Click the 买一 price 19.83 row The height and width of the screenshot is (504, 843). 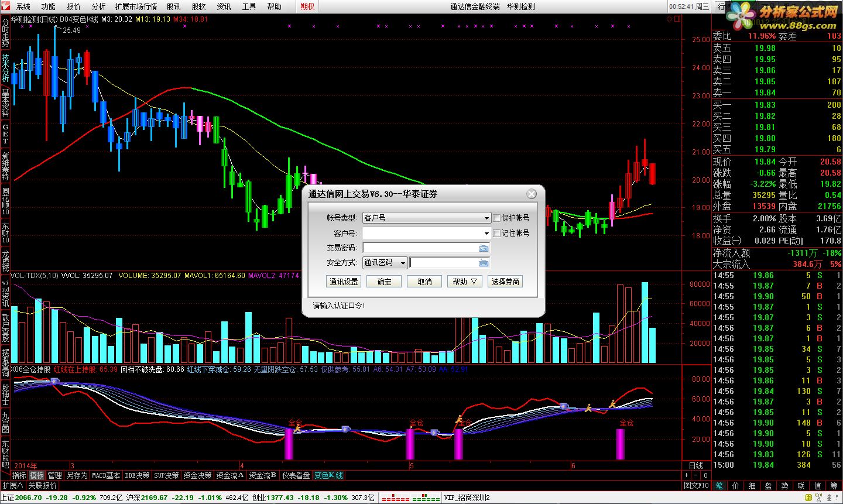[777, 105]
